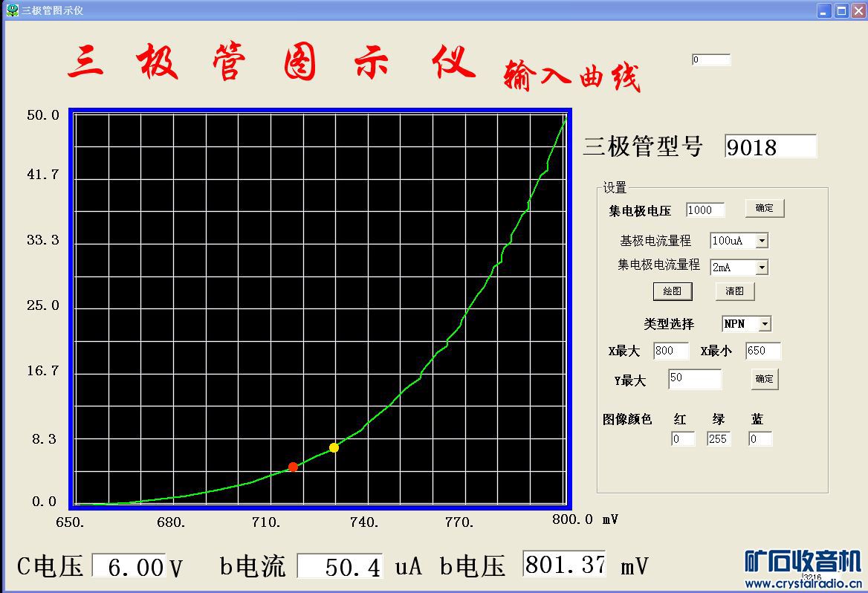Click the 设置 group label
Viewport: 868px width, 593px height.
(x=615, y=188)
